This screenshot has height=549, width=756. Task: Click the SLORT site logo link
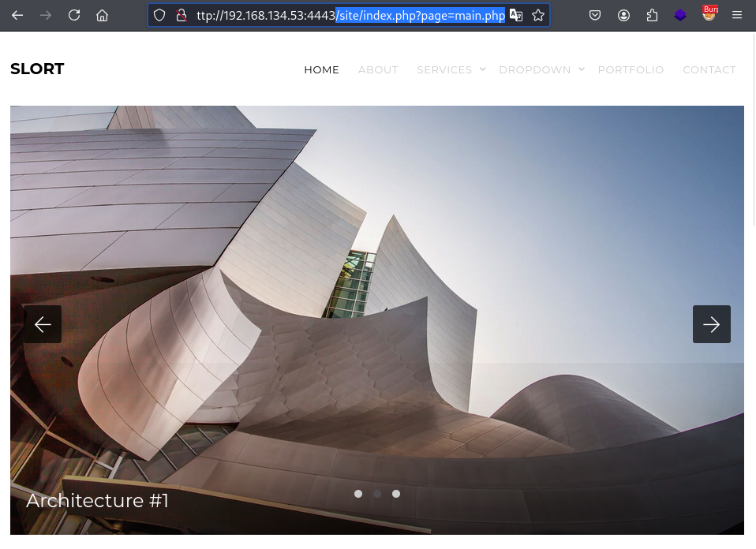click(37, 69)
